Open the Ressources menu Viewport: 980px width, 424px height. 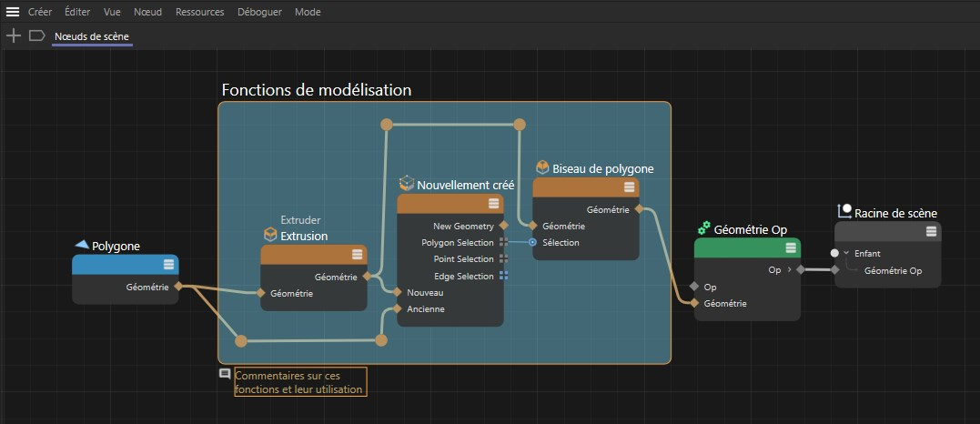click(200, 12)
